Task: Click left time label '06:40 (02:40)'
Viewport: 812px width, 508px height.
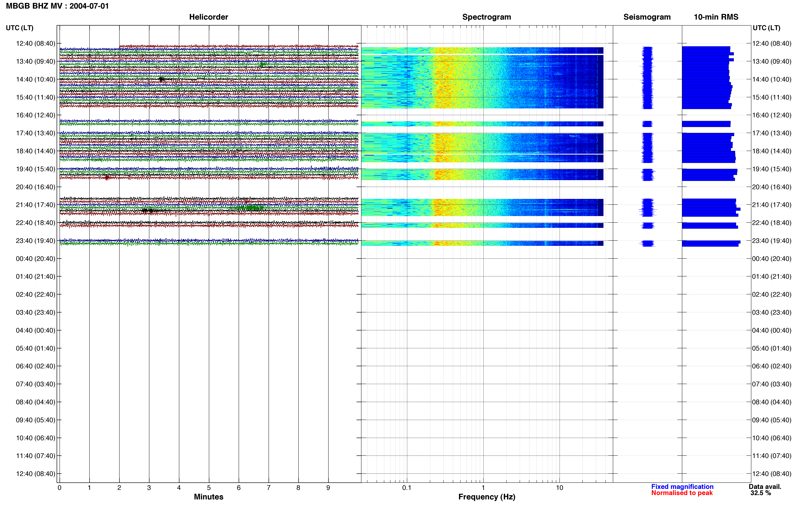Action: (36, 366)
